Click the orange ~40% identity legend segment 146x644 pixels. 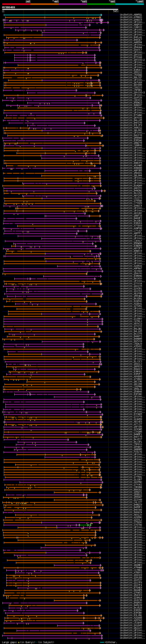45,4
